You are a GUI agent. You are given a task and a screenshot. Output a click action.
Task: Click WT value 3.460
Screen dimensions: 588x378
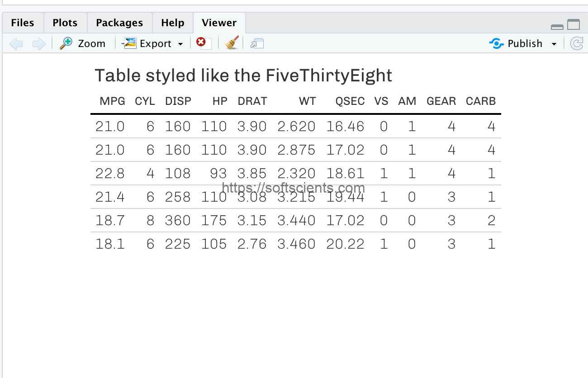(296, 244)
